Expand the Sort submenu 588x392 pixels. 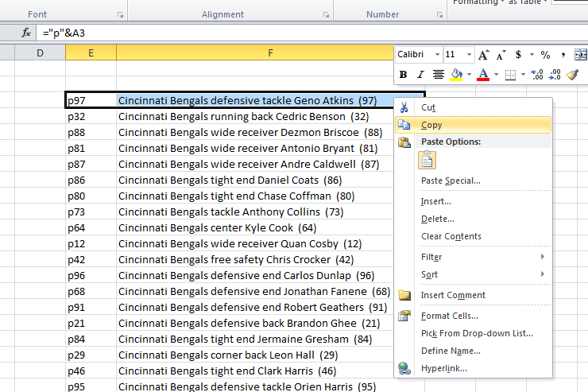(x=474, y=274)
